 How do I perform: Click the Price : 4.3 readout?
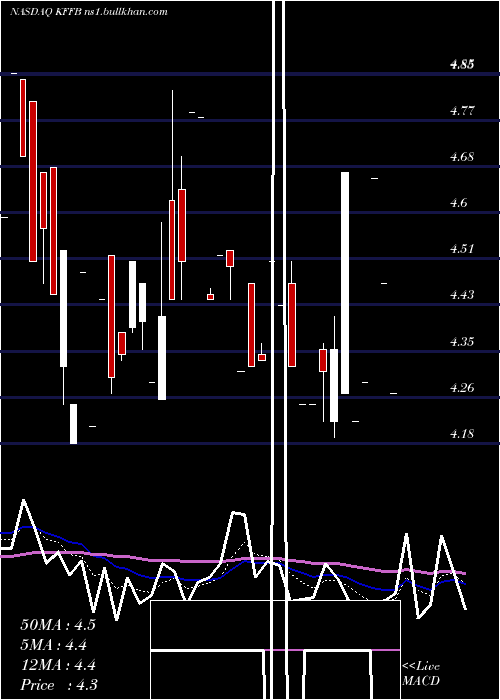point(59,685)
